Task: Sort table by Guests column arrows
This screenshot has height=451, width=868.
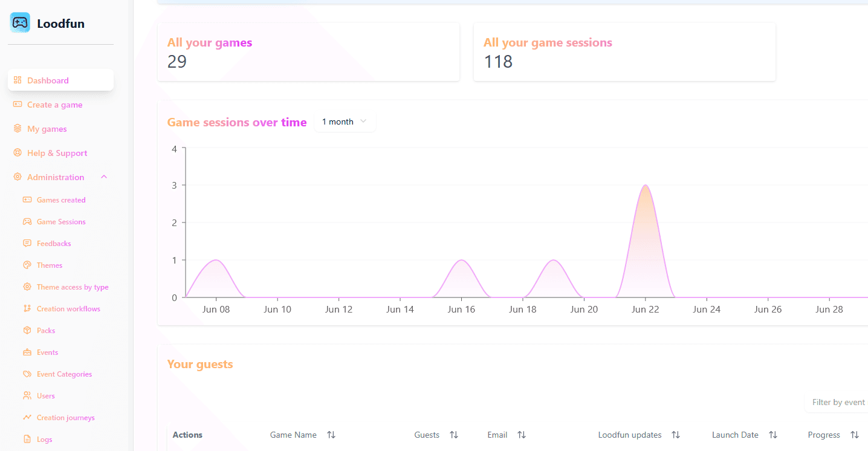Action: tap(454, 435)
